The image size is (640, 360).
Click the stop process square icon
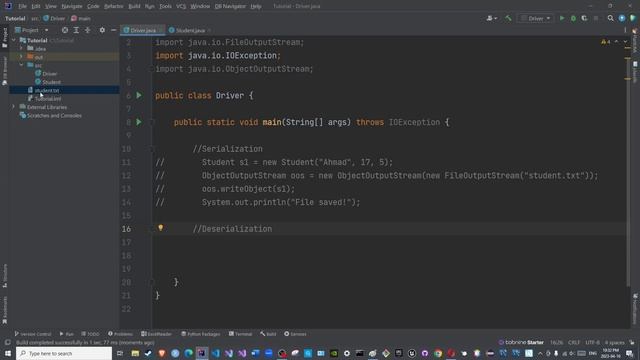[x=596, y=18]
